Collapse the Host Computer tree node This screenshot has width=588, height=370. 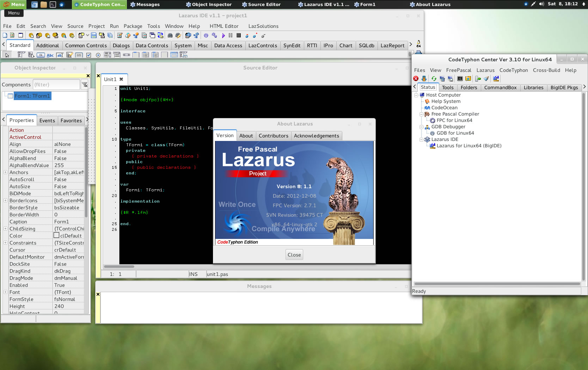coord(416,95)
